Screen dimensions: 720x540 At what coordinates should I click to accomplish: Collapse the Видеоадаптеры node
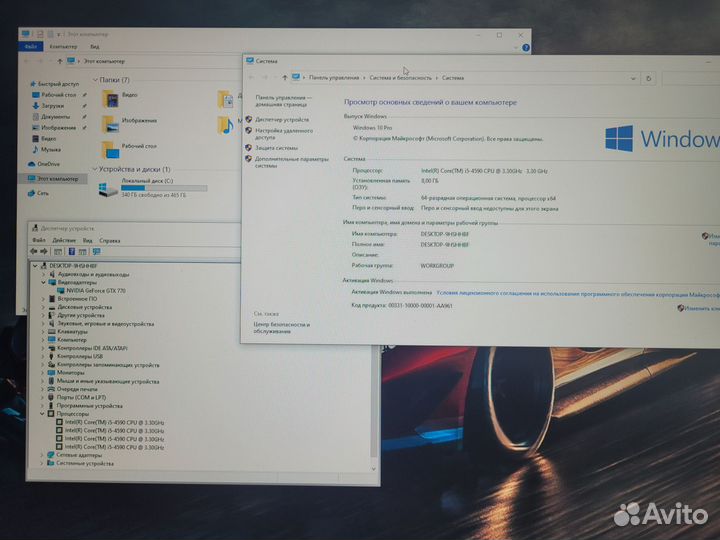pos(44,282)
